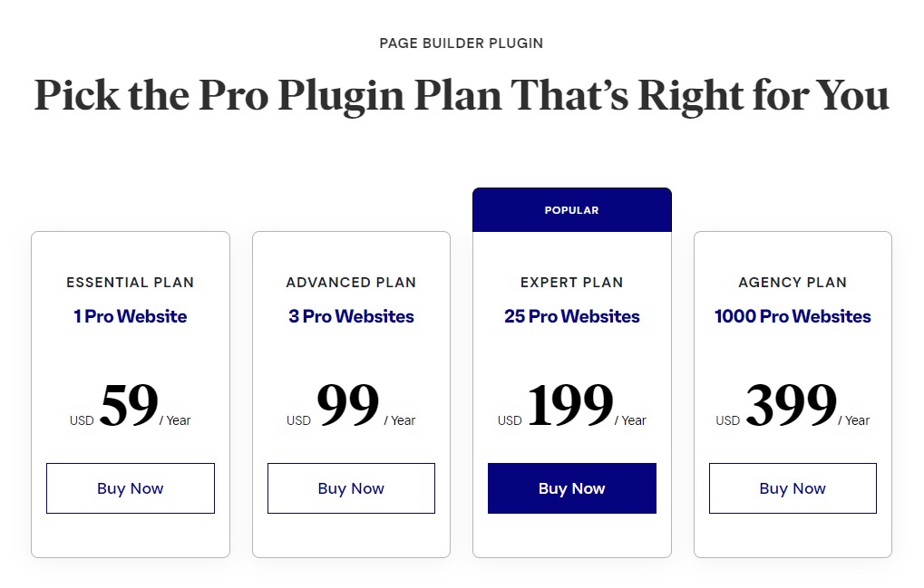924x588 pixels.
Task: Click Buy Now for the Agency Plan
Action: pyautogui.click(x=793, y=488)
